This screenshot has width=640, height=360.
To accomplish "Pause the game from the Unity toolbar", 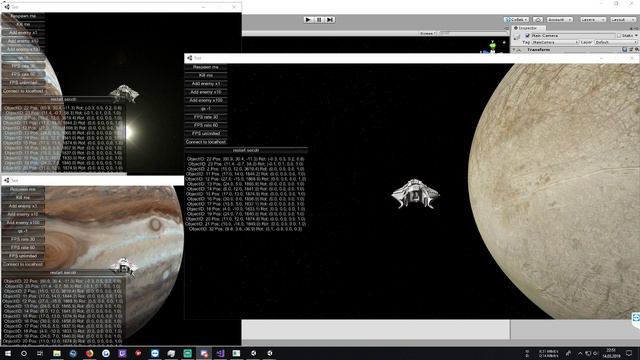I will 319,20.
